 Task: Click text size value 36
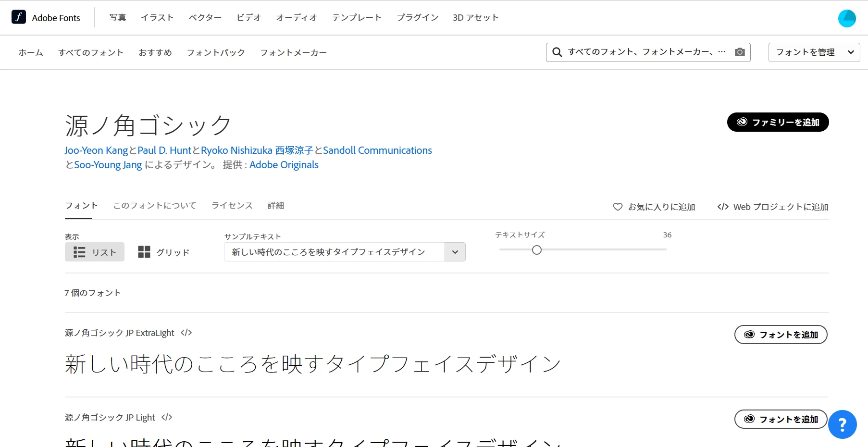[x=667, y=235]
